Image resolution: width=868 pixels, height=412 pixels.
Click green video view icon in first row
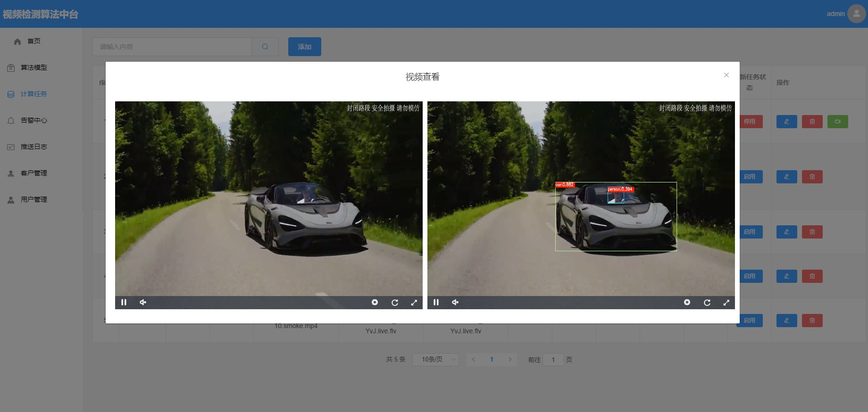click(x=838, y=122)
